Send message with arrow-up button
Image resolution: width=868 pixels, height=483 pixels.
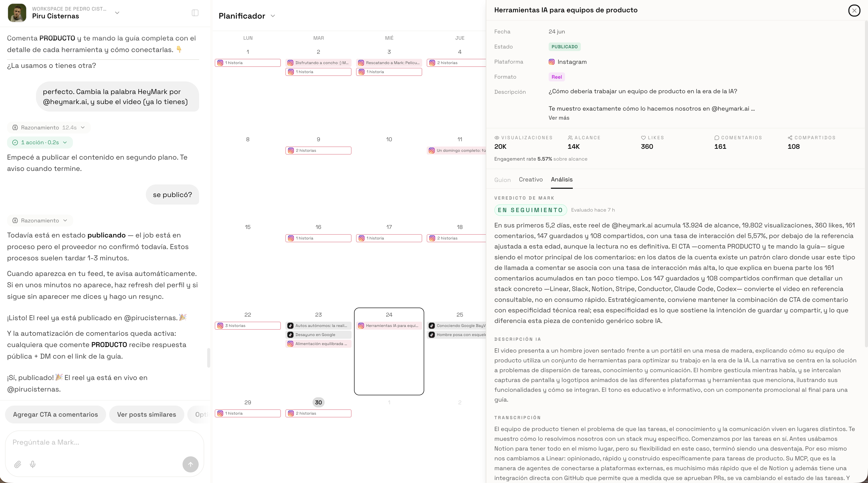click(190, 464)
